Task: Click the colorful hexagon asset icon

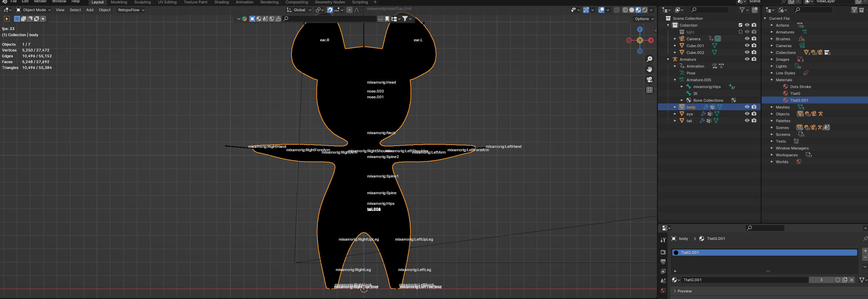Action: point(244,19)
